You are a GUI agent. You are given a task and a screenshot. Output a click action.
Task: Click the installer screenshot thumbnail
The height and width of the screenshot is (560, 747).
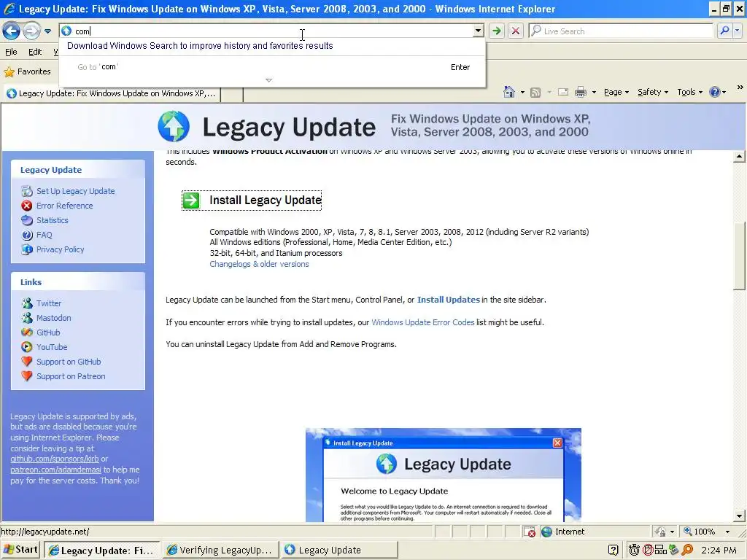(443, 475)
